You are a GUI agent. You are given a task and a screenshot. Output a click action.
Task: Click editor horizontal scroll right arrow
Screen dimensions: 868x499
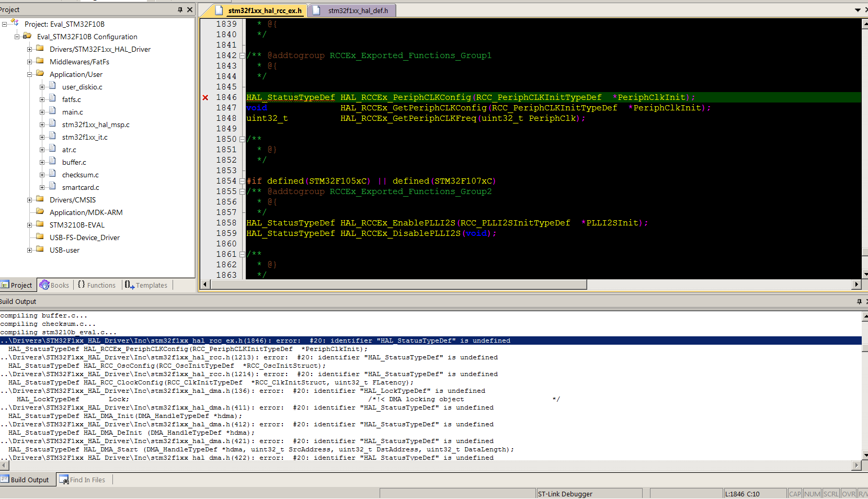(856, 285)
